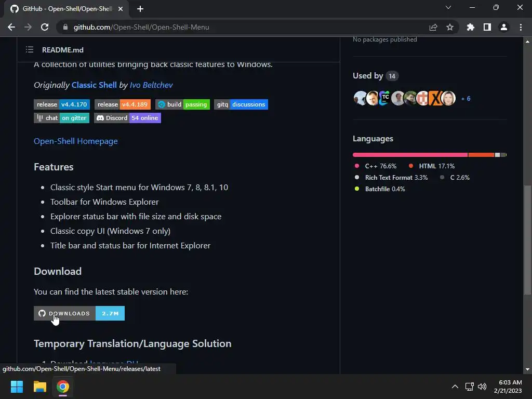This screenshot has height=399, width=532.
Task: Click the README.md file heading
Action: (x=63, y=50)
